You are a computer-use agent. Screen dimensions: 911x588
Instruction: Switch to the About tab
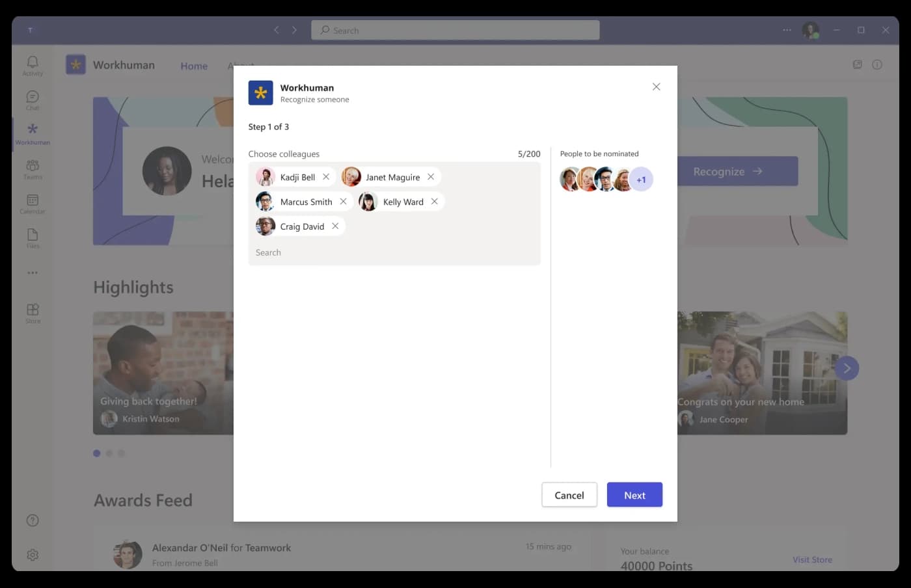tap(241, 66)
